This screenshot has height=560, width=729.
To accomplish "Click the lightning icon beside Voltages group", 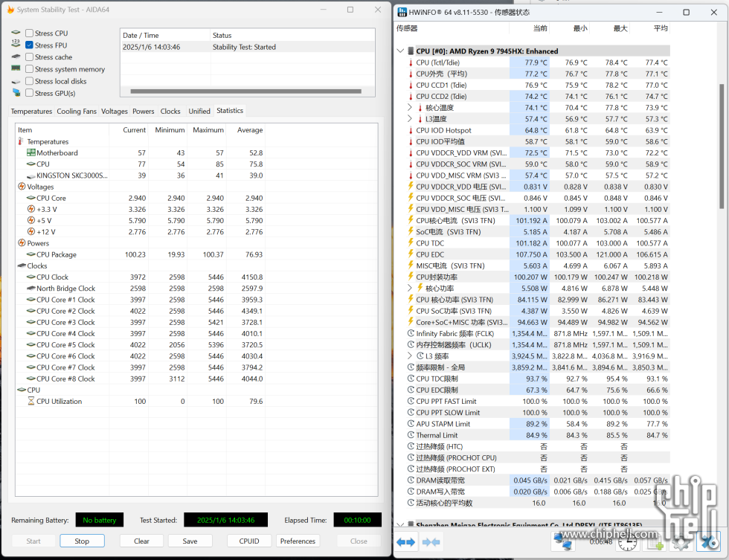I will coord(22,187).
